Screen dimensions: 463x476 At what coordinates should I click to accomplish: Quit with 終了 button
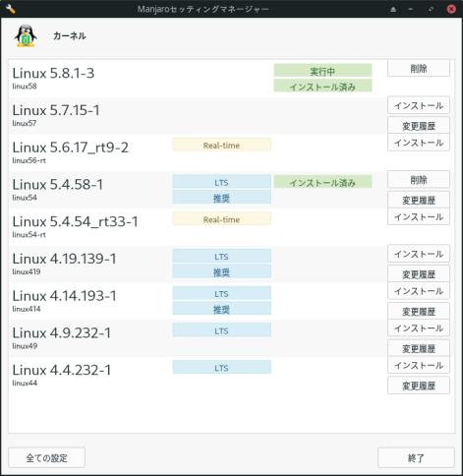(x=416, y=457)
